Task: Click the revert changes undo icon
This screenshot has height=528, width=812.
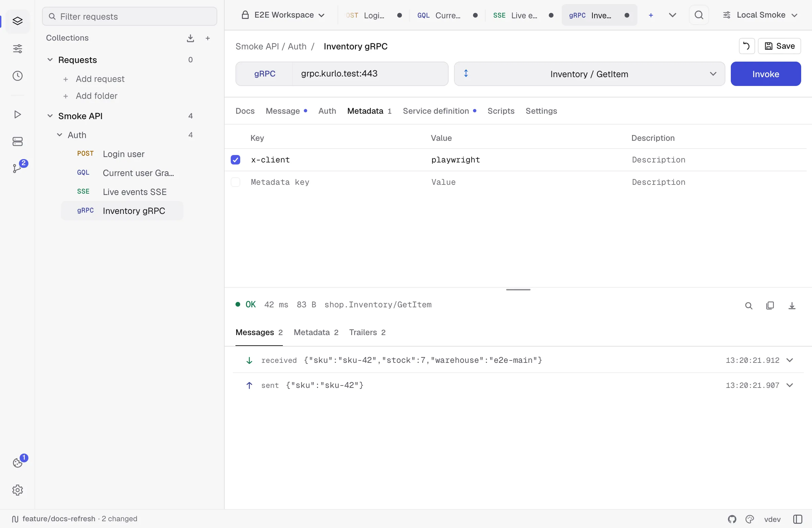Action: (x=746, y=46)
